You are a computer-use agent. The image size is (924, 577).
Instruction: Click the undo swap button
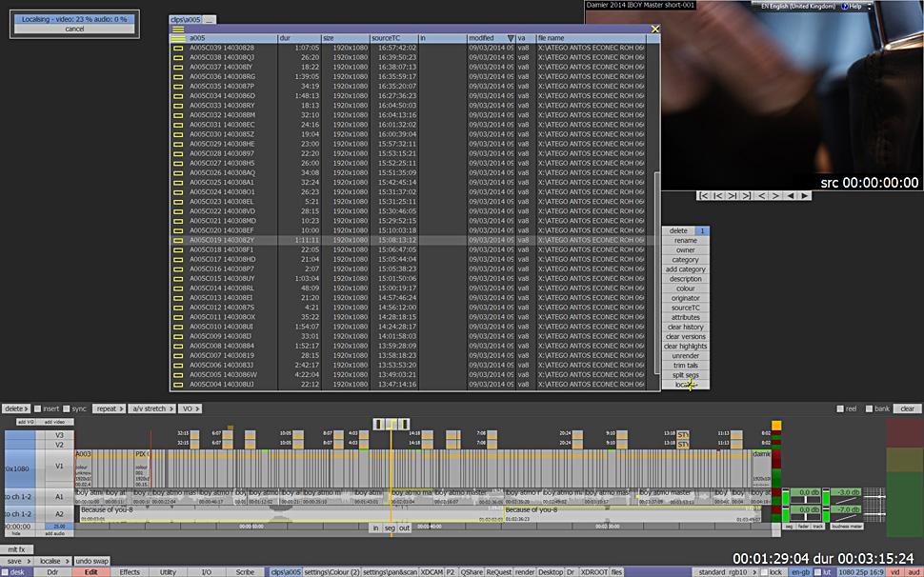(92, 561)
